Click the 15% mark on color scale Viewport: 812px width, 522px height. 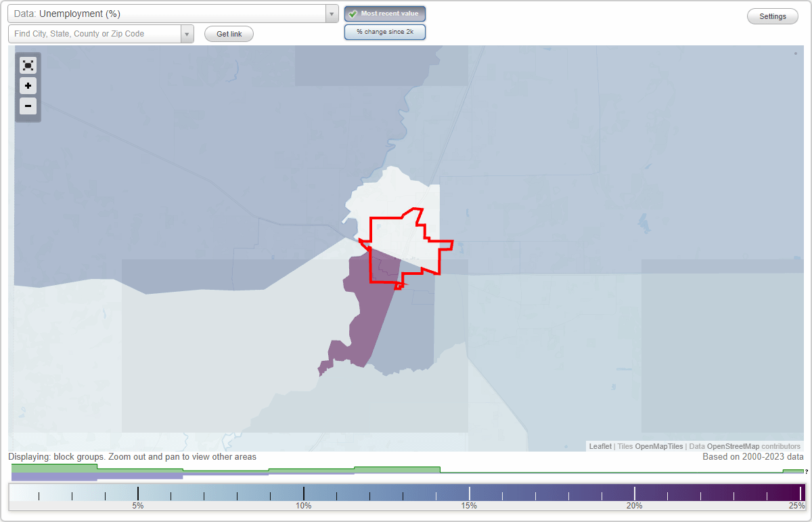click(x=469, y=505)
